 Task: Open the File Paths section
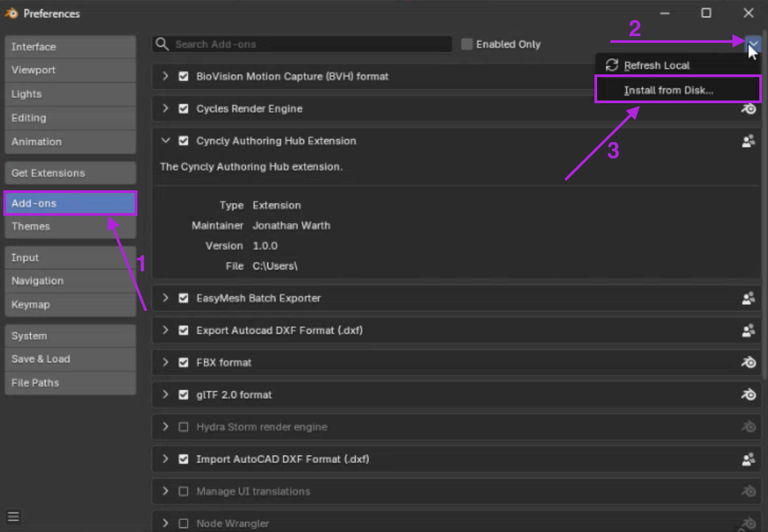point(70,383)
